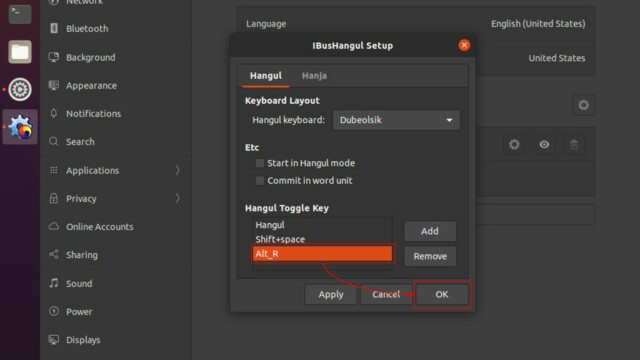The image size is (640, 360).
Task: Click the Settings gear in the dock
Action: [20, 89]
